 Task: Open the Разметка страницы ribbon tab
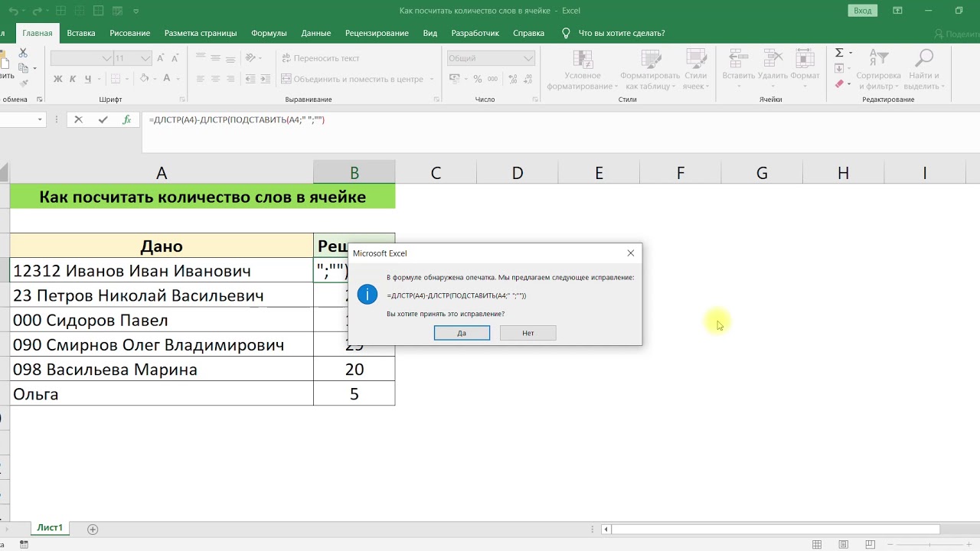click(201, 33)
